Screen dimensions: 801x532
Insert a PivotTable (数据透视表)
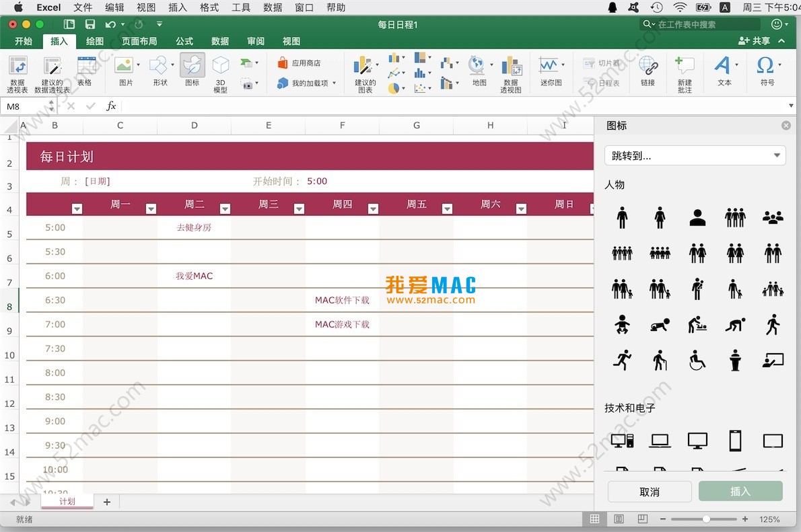18,75
